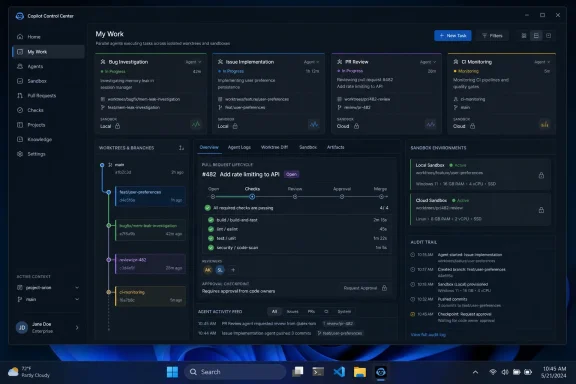The width and height of the screenshot is (576, 384).
Task: Click the build / build-and-test check row
Action: (x=297, y=220)
